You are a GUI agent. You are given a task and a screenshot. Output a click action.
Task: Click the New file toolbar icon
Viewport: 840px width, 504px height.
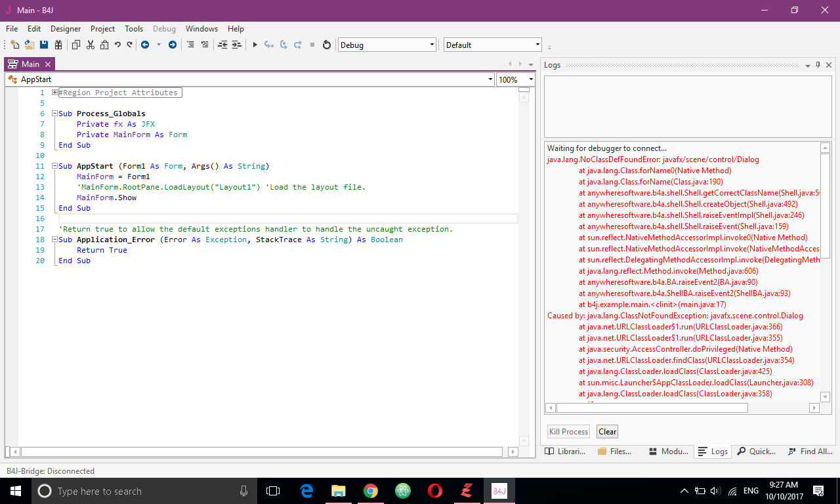pos(14,45)
